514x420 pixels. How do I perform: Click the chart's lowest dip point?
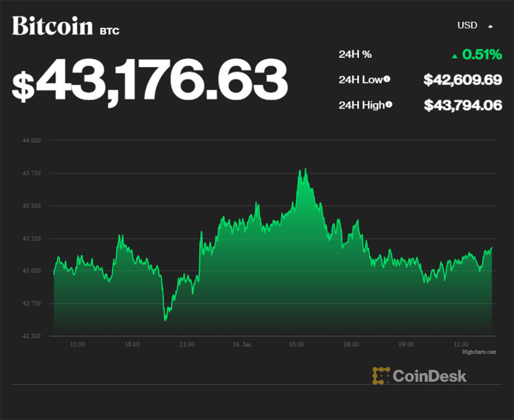click(165, 320)
